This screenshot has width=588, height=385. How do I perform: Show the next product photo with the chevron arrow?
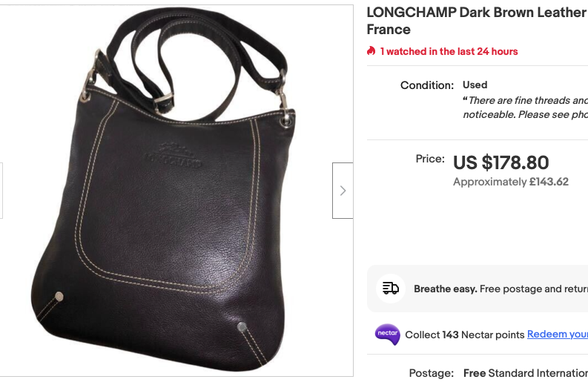(343, 191)
